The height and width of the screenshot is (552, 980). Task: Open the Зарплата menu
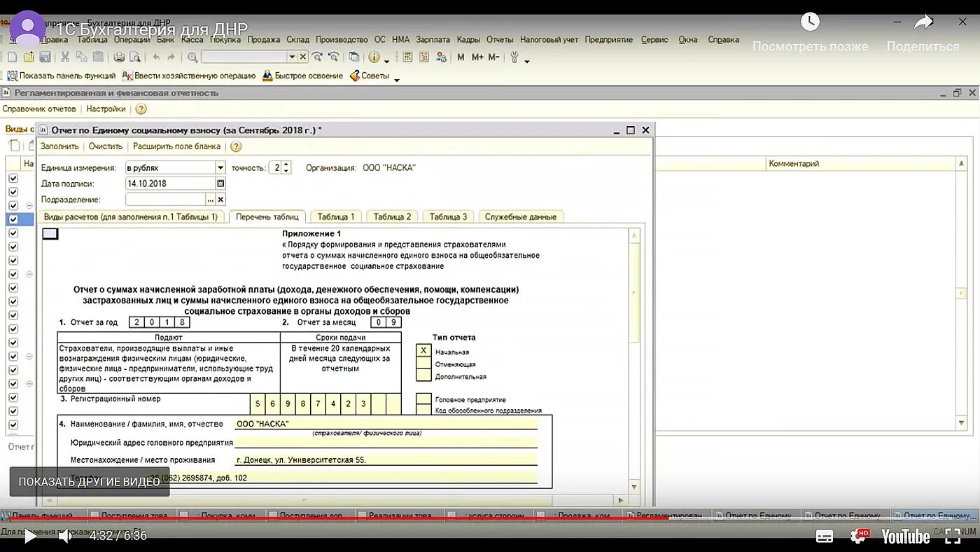(x=433, y=40)
